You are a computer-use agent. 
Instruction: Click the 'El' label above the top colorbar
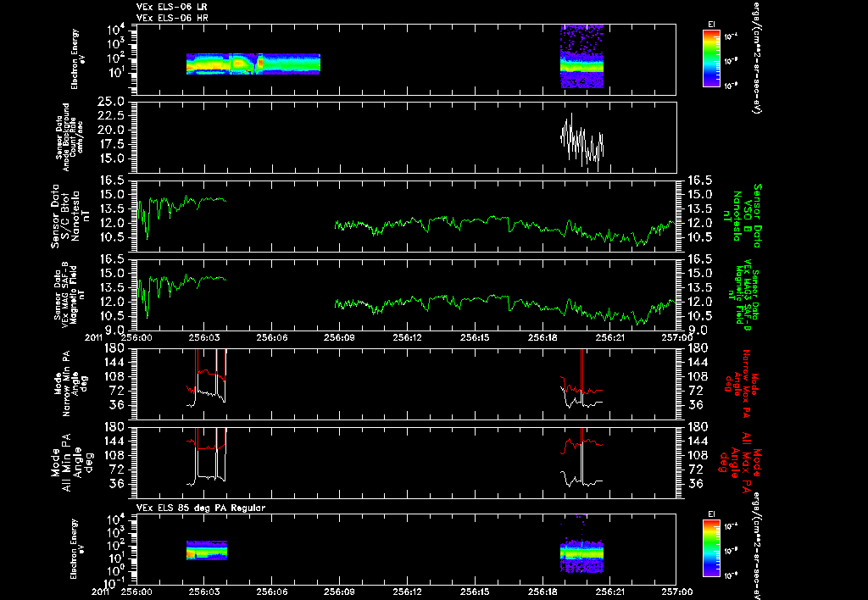[711, 25]
